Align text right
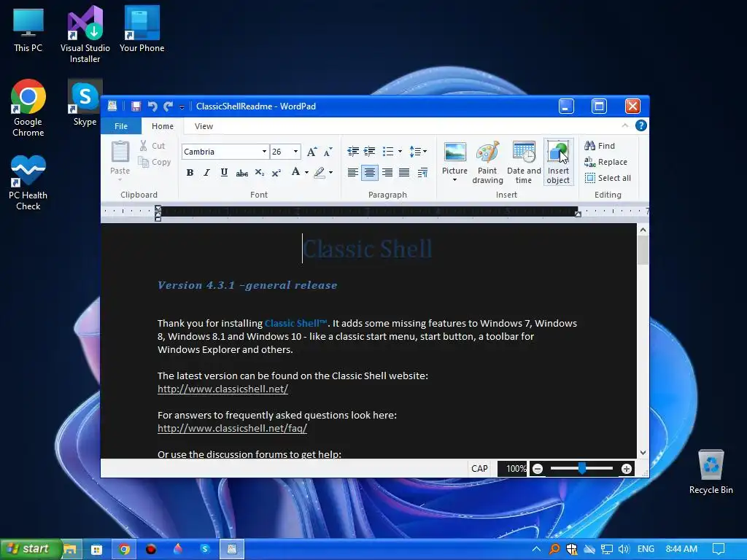The width and height of the screenshot is (747, 560). coord(387,172)
